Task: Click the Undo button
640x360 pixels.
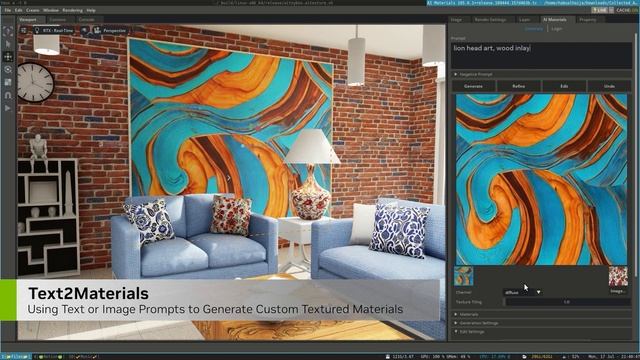Action: pos(609,86)
